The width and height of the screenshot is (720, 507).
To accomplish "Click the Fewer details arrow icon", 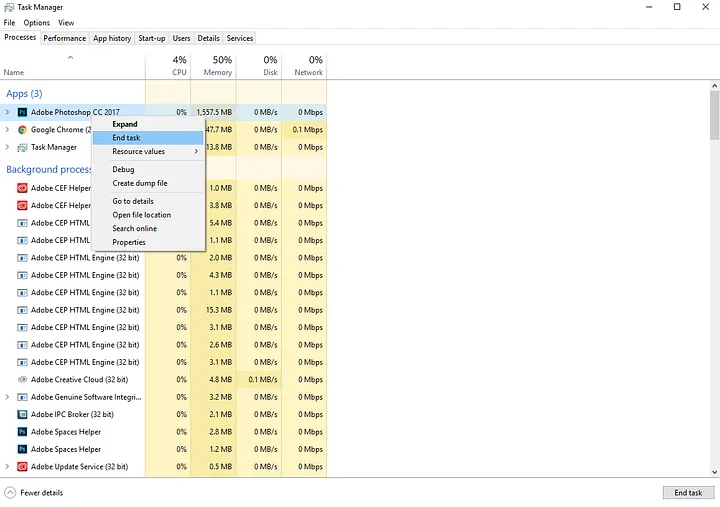I will tap(10, 493).
